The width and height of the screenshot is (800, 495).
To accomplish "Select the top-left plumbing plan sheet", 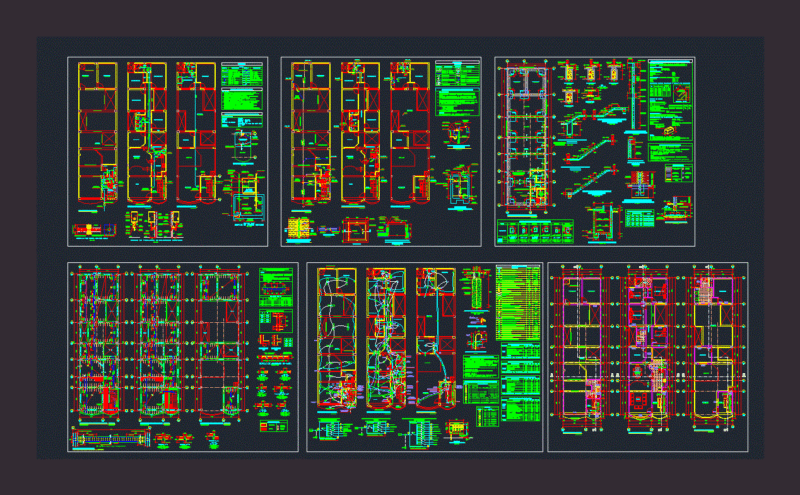I will pos(167,152).
